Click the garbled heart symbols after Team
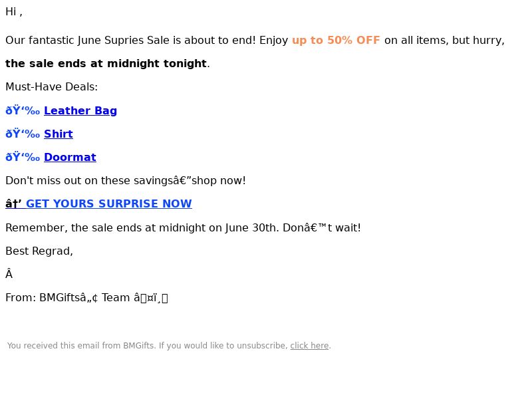The height and width of the screenshot is (399, 532). (x=151, y=298)
